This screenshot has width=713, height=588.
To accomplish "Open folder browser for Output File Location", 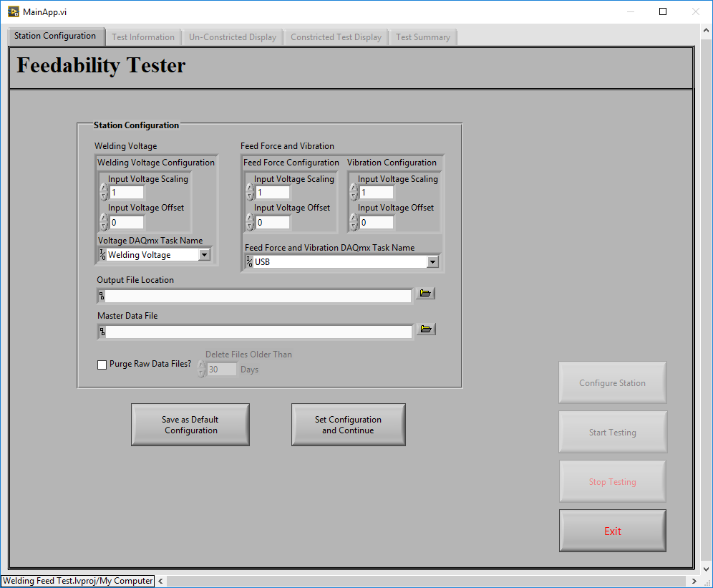I will coord(425,294).
